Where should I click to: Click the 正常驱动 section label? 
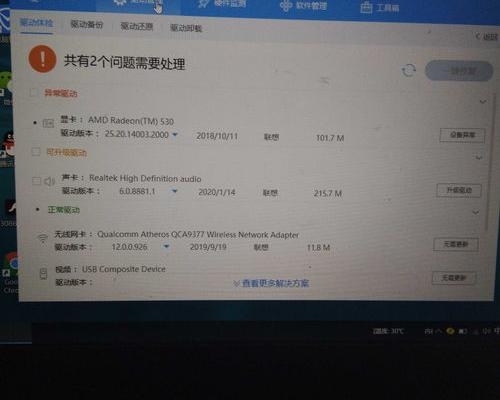click(x=64, y=210)
